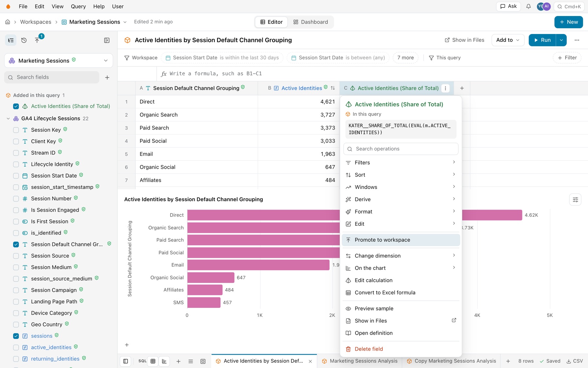588x368 pixels.
Task: Focus the Search operations field
Action: (x=401, y=149)
